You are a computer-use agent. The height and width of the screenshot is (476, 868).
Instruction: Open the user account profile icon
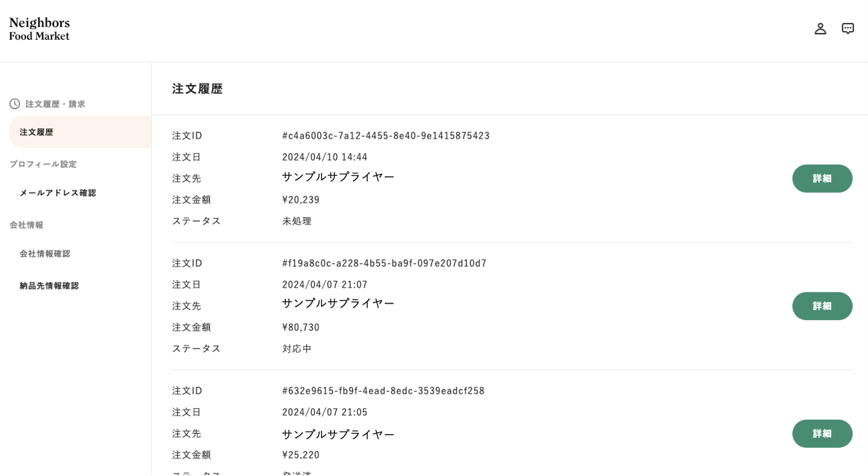tap(820, 29)
